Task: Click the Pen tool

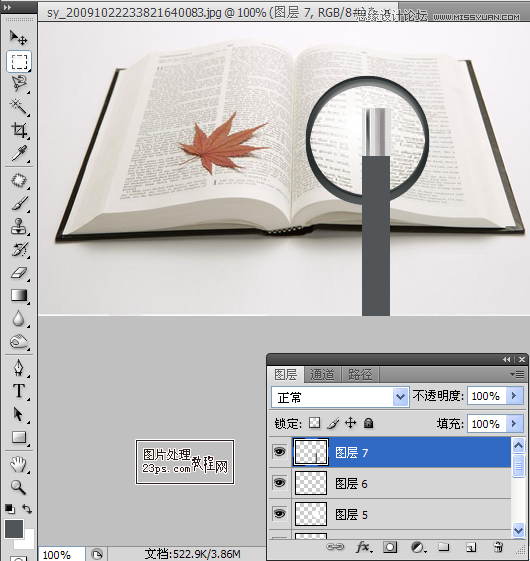Action: [x=18, y=368]
